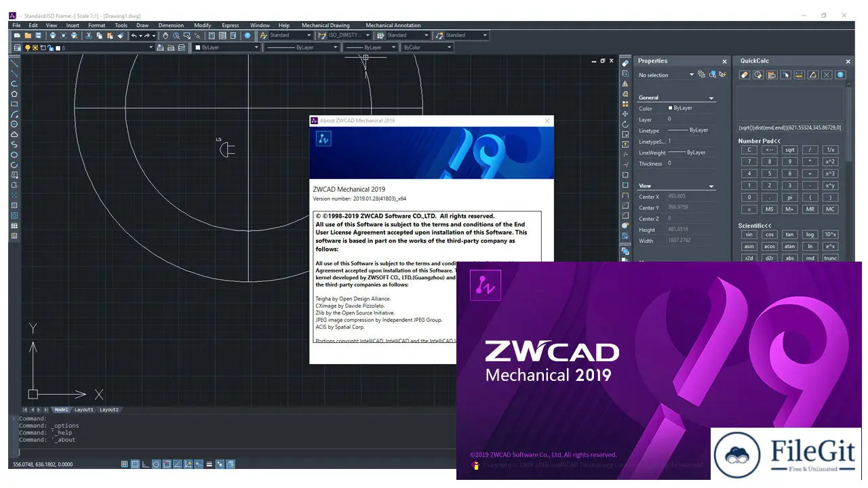The image size is (868, 488).
Task: Open the Express menu
Action: [231, 25]
